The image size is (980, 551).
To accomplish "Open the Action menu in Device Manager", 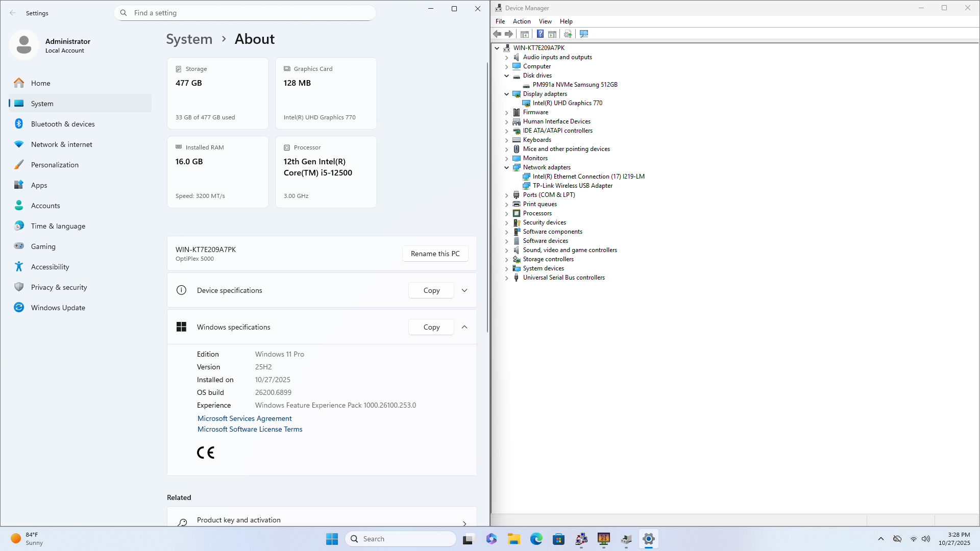I will coord(521,21).
